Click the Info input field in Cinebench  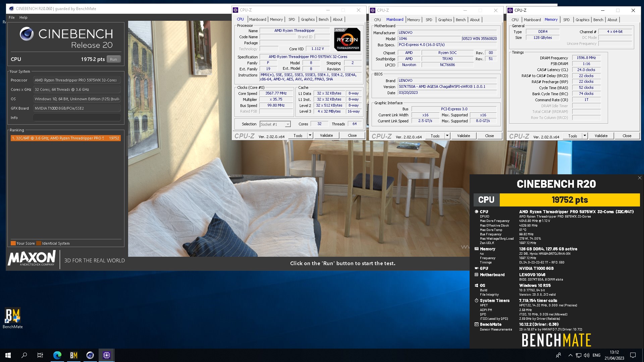pyautogui.click(x=77, y=118)
